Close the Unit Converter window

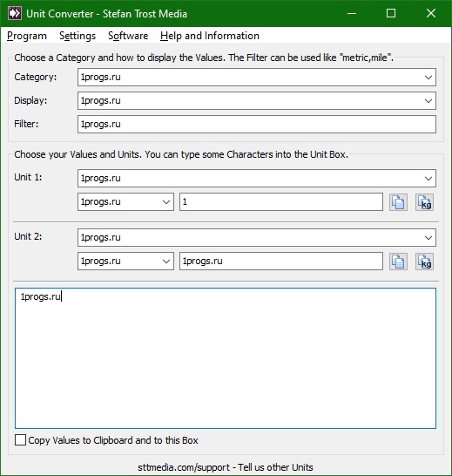tap(431, 13)
